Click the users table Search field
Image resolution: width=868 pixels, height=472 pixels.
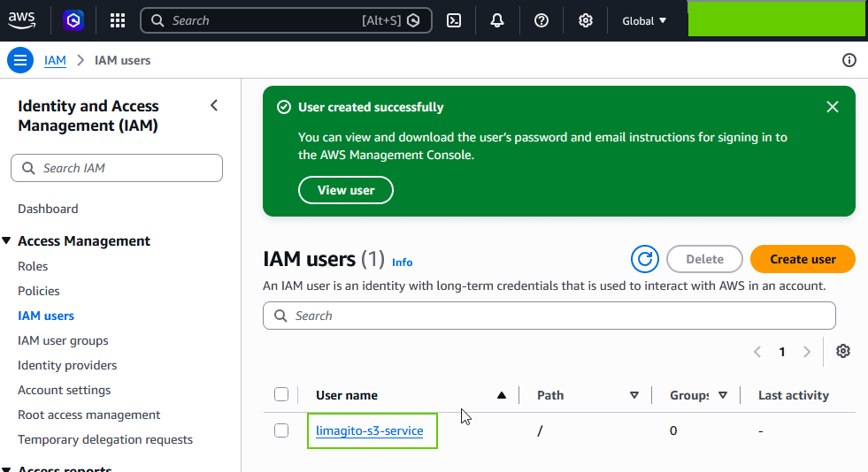(549, 316)
